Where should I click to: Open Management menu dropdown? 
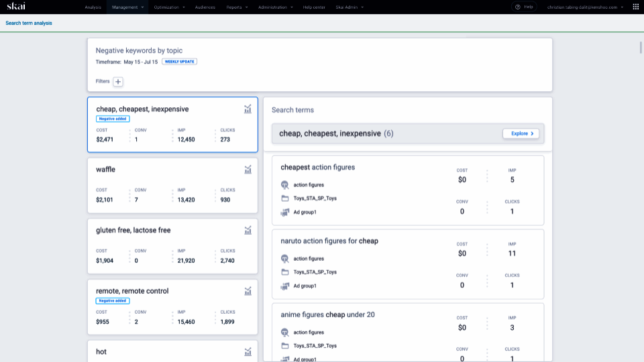coord(127,7)
